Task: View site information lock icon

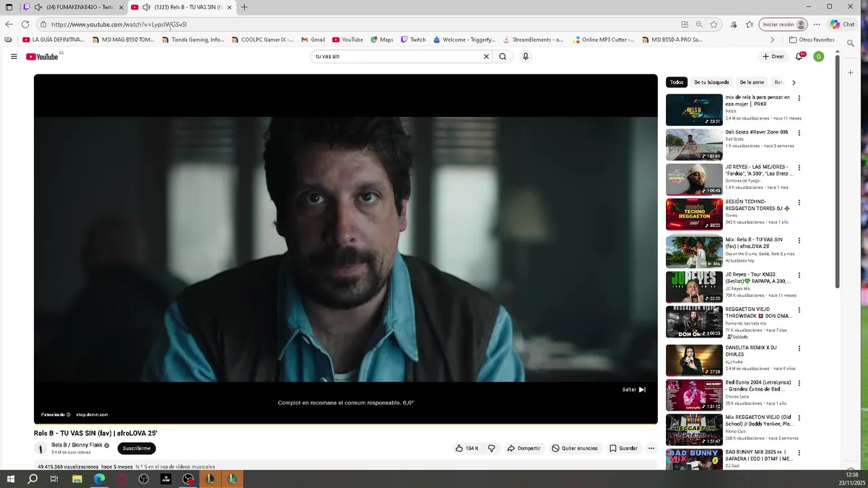Action: click(x=43, y=24)
